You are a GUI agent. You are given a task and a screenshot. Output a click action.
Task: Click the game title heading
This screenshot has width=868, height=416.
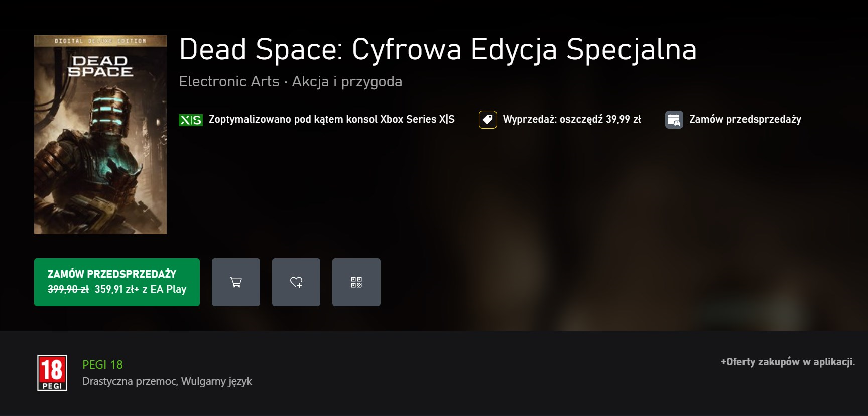438,50
